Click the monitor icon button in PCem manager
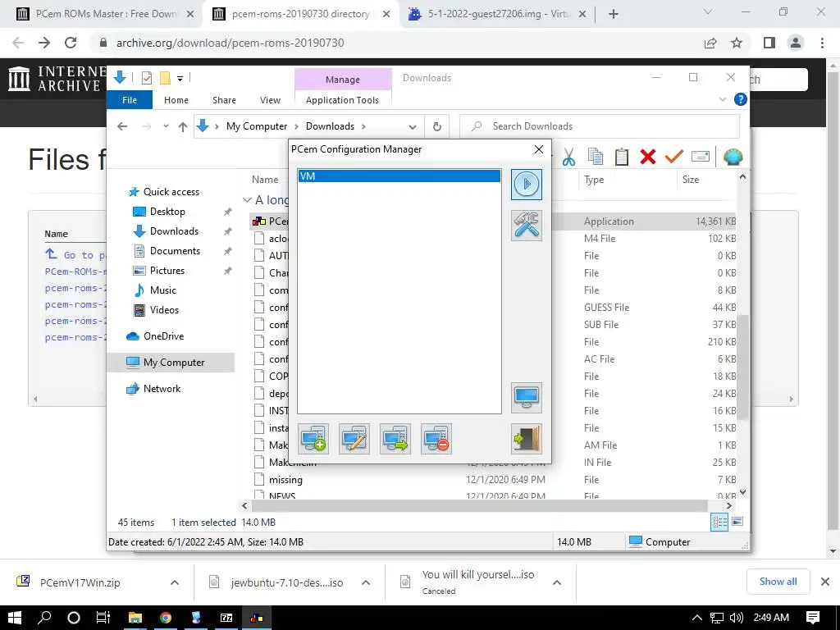Viewport: 840px width, 630px height. click(x=526, y=398)
